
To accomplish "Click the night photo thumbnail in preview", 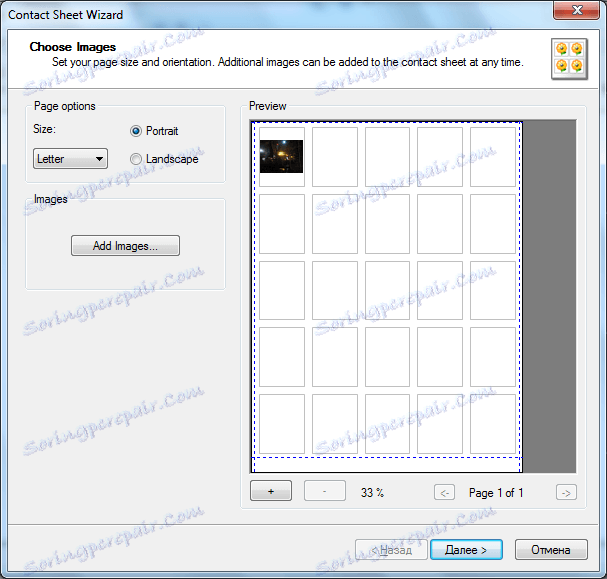I will [x=281, y=156].
